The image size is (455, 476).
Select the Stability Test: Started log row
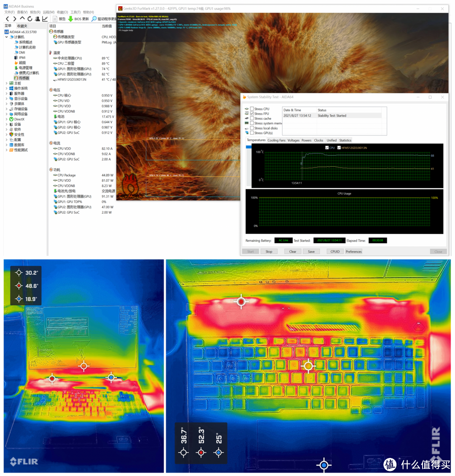pyautogui.click(x=332, y=116)
